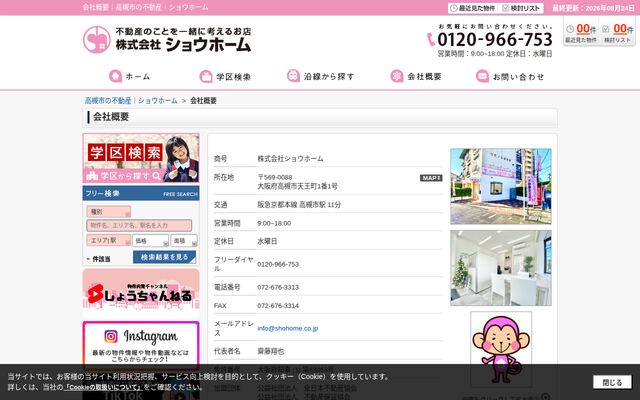Viewport: 640px width, 400px height.
Task: Click the 会社概要 link in top bar
Action: [x=96, y=7]
